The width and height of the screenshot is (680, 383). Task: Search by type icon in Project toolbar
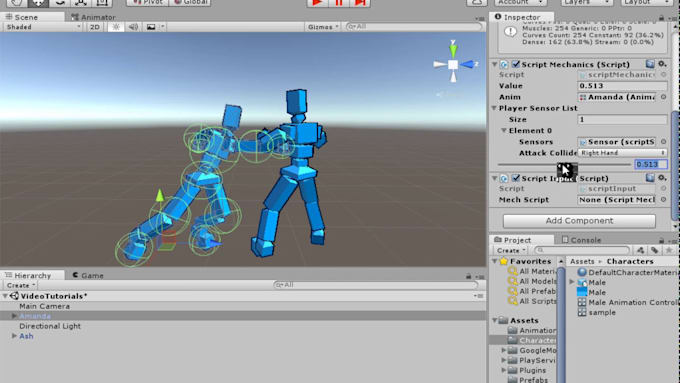point(641,250)
